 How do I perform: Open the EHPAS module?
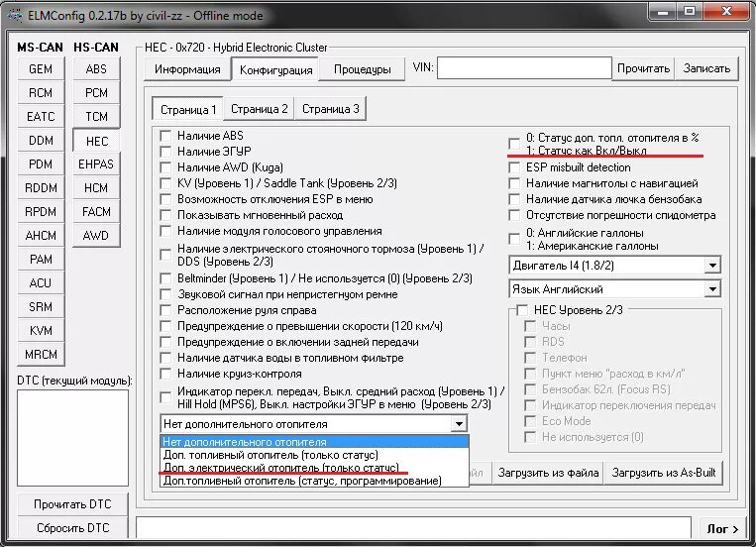point(96,164)
